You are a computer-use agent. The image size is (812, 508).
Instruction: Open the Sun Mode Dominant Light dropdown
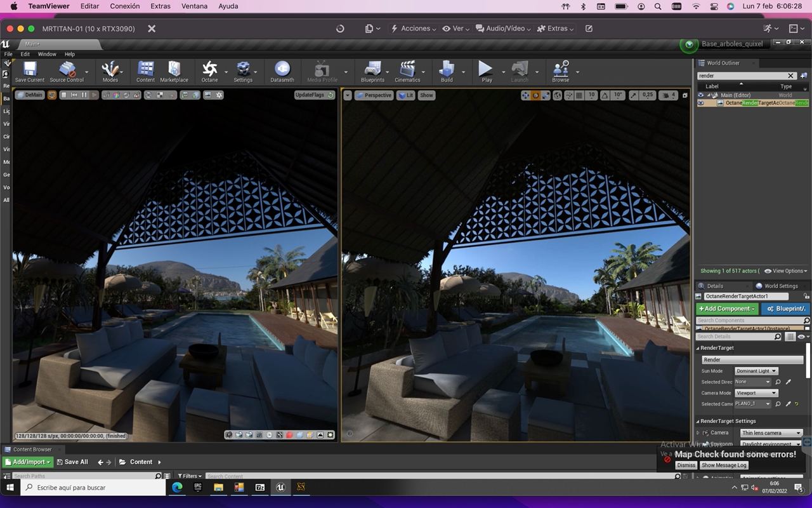point(756,371)
